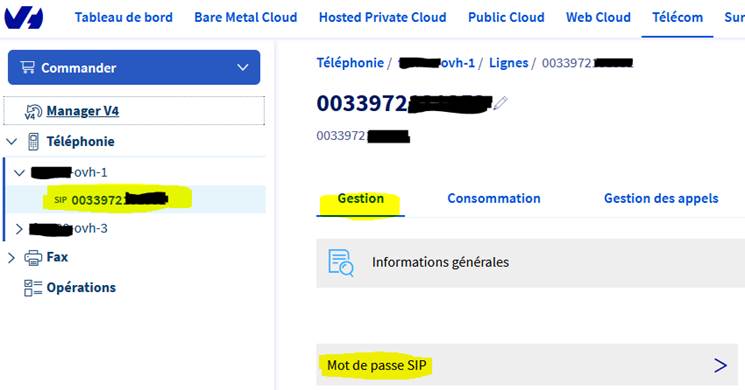Viewport: 745px width, 390px height.
Task: Open Fax in the sidebar
Action: click(57, 257)
